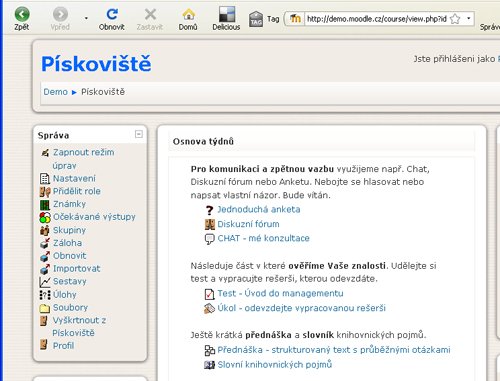This screenshot has height=381, width=500.
Task: Click the glossary icon beside Slovní knihovnických pojmů
Action: coord(209,365)
